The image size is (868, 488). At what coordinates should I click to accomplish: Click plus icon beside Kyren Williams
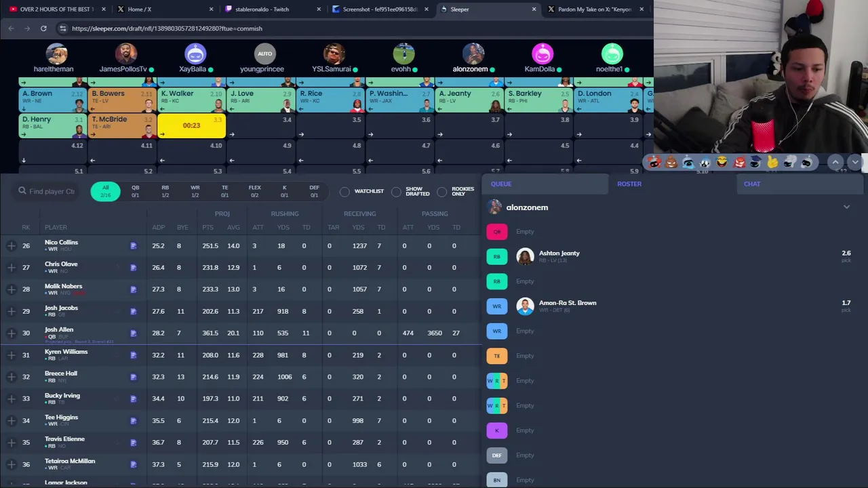pyautogui.click(x=12, y=355)
